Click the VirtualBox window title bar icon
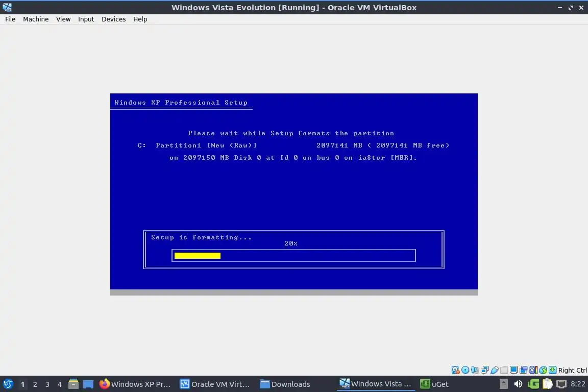Image resolution: width=588 pixels, height=392 pixels. (x=7, y=7)
